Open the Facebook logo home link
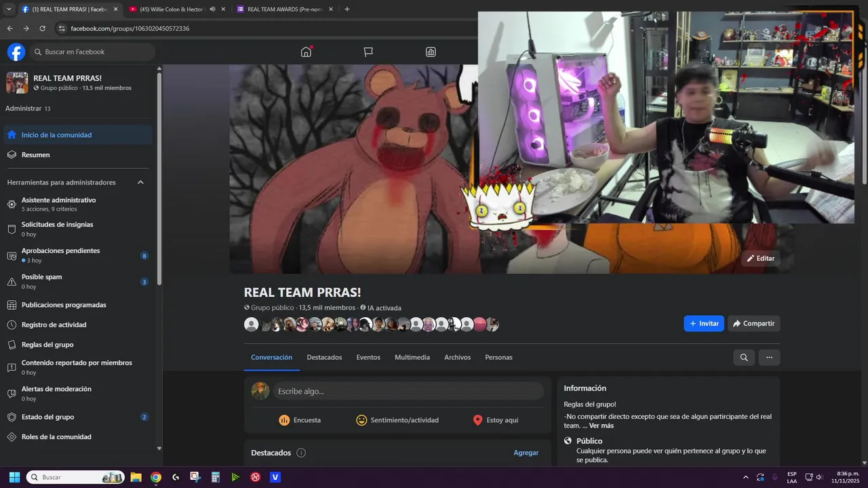The image size is (868, 488). [16, 52]
